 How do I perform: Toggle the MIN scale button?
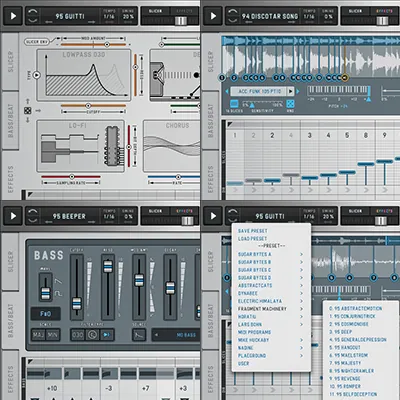53,335
